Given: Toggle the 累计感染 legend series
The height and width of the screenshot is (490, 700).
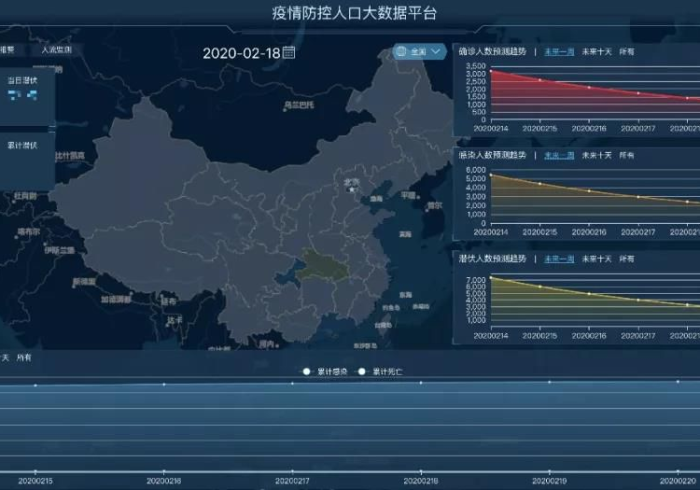Looking at the screenshot, I should [325, 371].
